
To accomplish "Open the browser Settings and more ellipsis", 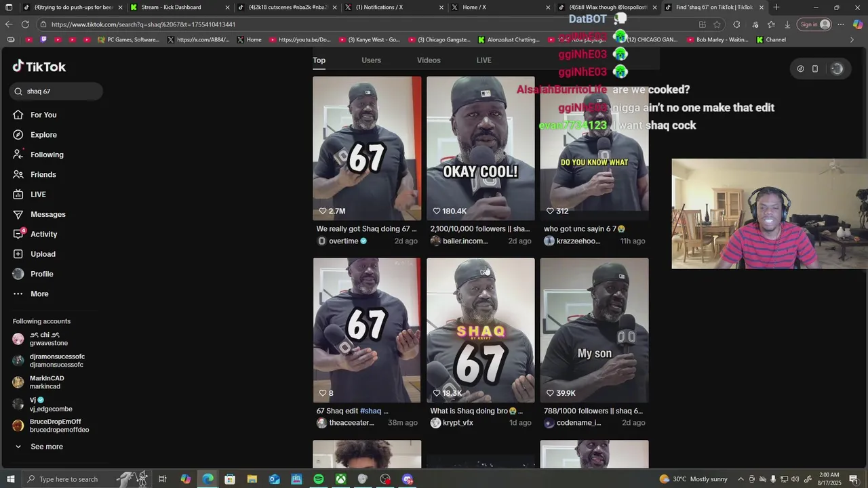I will pos(841,24).
